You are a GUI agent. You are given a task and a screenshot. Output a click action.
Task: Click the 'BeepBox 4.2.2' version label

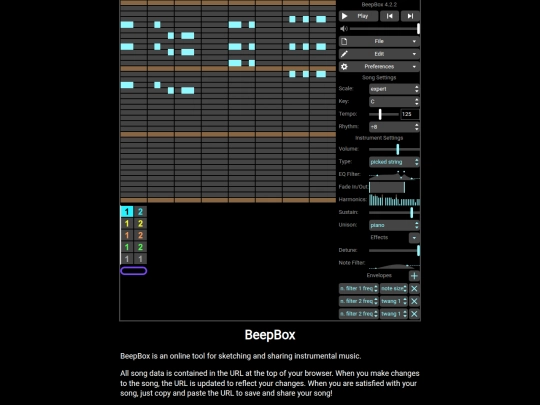point(379,4)
